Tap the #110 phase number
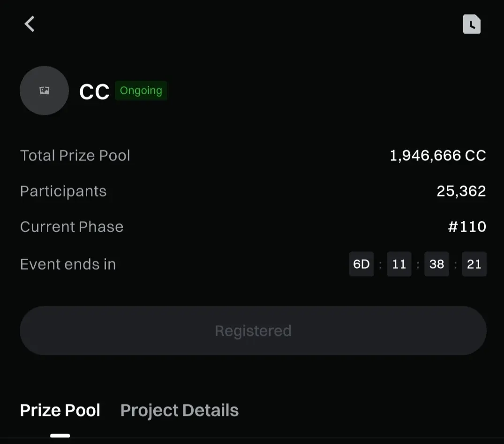 [467, 227]
